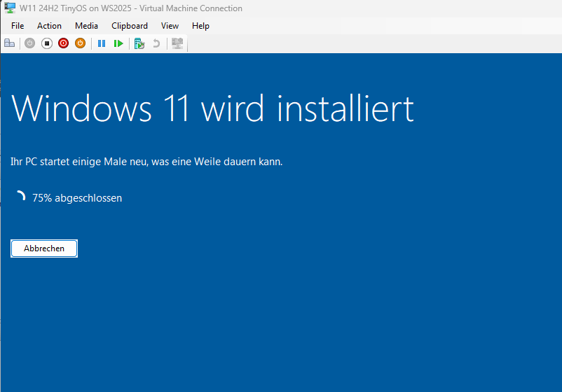Open the File menu

(18, 26)
